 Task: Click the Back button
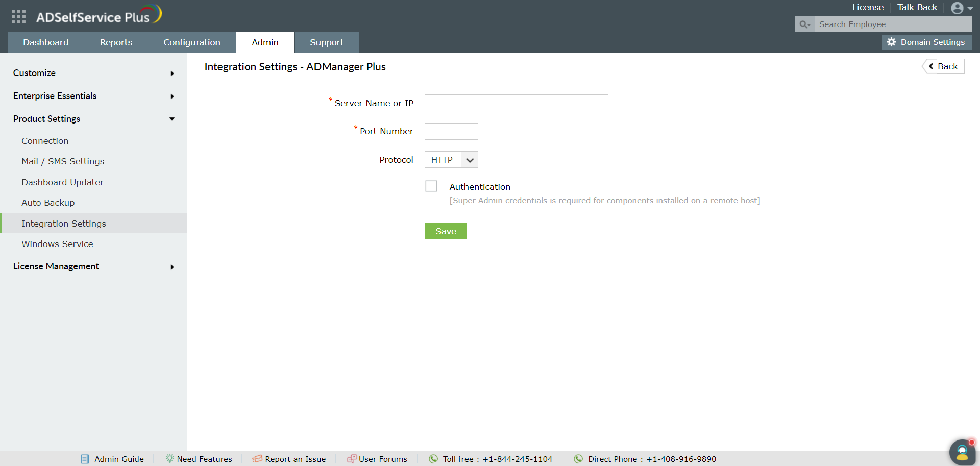click(943, 66)
